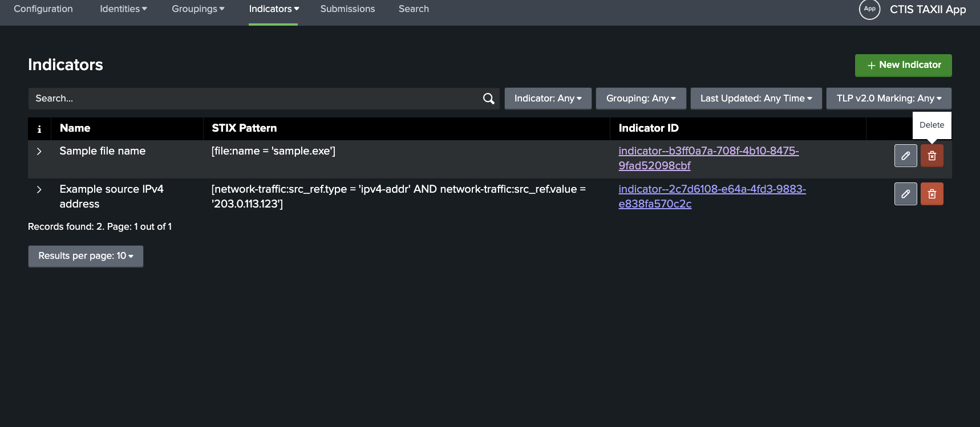This screenshot has height=427, width=980.
Task: Open the Configuration tab
Action: [x=43, y=9]
